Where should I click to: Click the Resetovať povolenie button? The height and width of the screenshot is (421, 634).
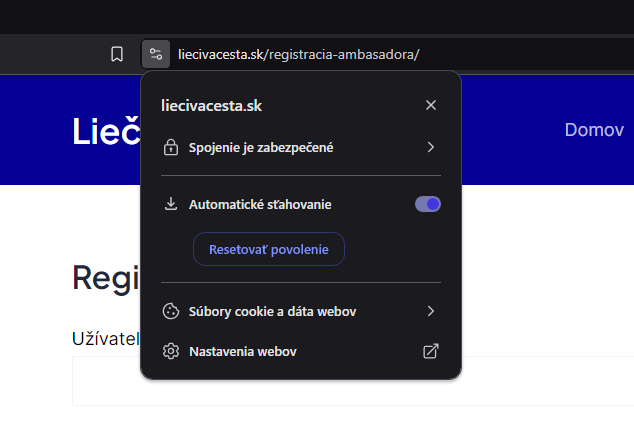click(x=269, y=249)
